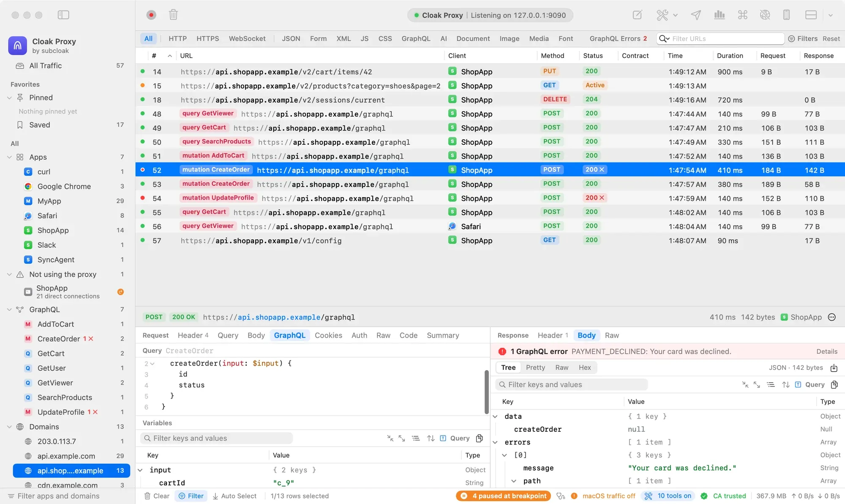Export the response body using share icon

click(x=834, y=368)
